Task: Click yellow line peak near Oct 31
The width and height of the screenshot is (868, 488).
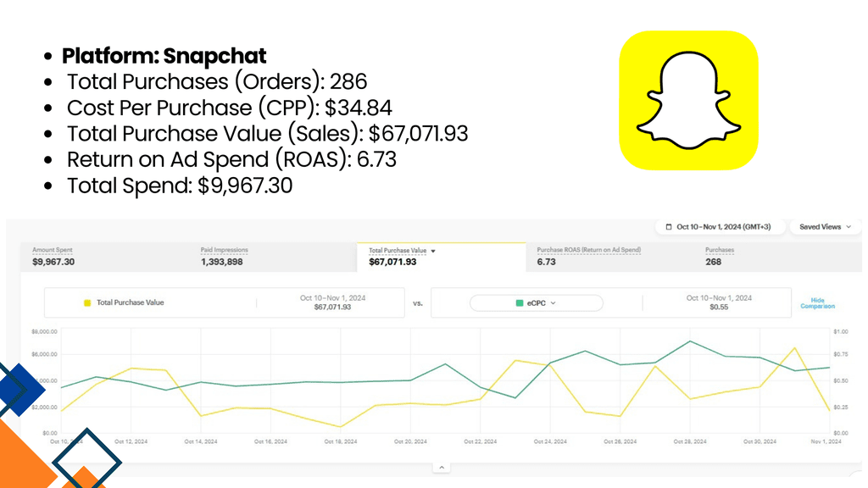Action: [795, 348]
